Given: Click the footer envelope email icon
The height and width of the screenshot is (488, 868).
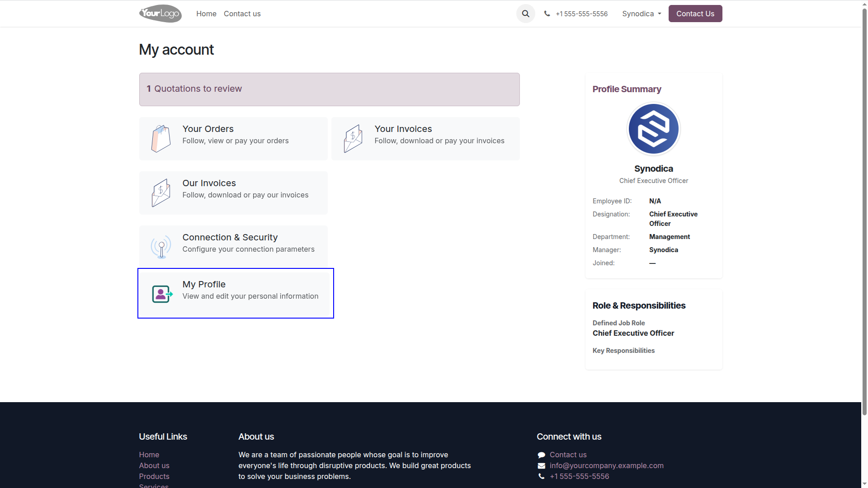Looking at the screenshot, I should click(541, 466).
